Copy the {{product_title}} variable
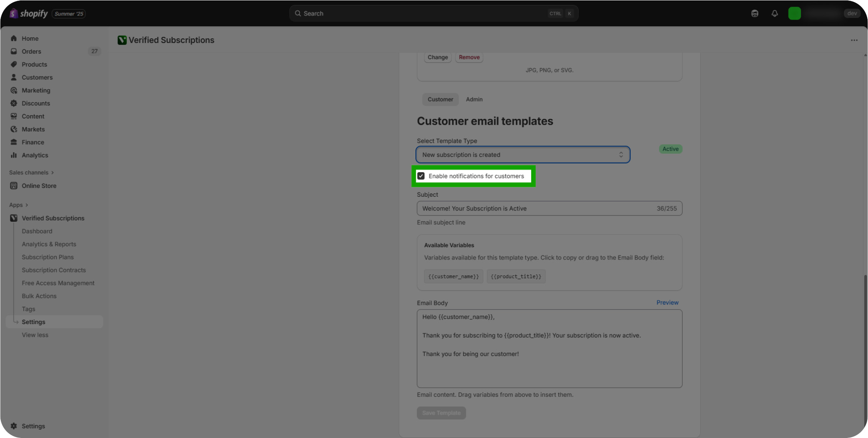The width and height of the screenshot is (868, 438). coord(516,277)
